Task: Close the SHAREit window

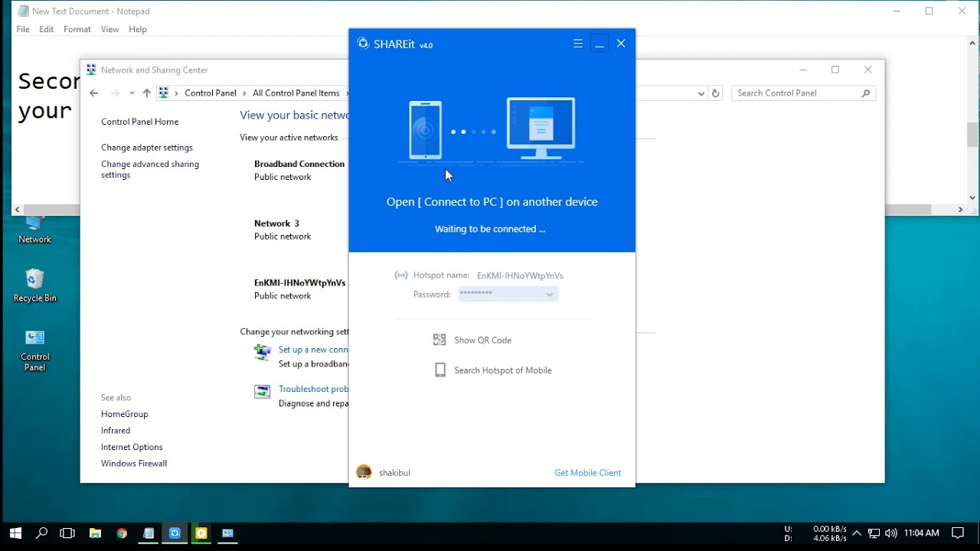Action: coord(621,44)
